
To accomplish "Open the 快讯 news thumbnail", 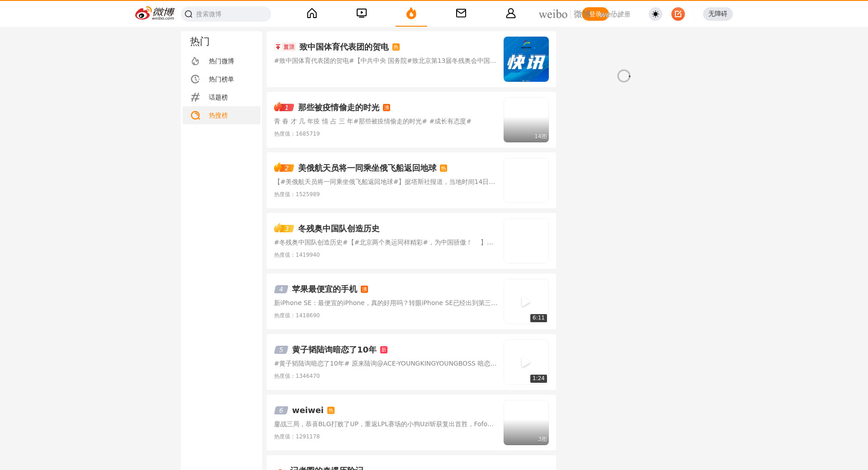I will point(526,59).
